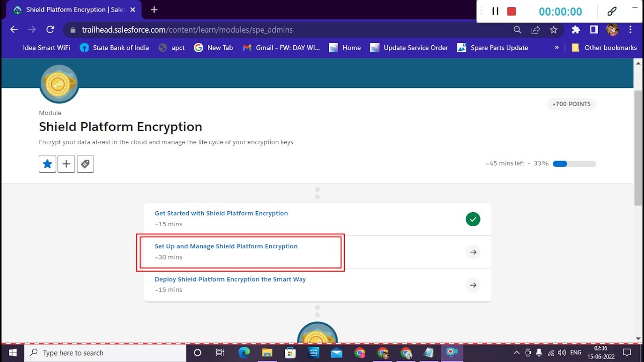This screenshot has width=644, height=362.
Task: Click the ~45 mins left text
Action: click(505, 163)
